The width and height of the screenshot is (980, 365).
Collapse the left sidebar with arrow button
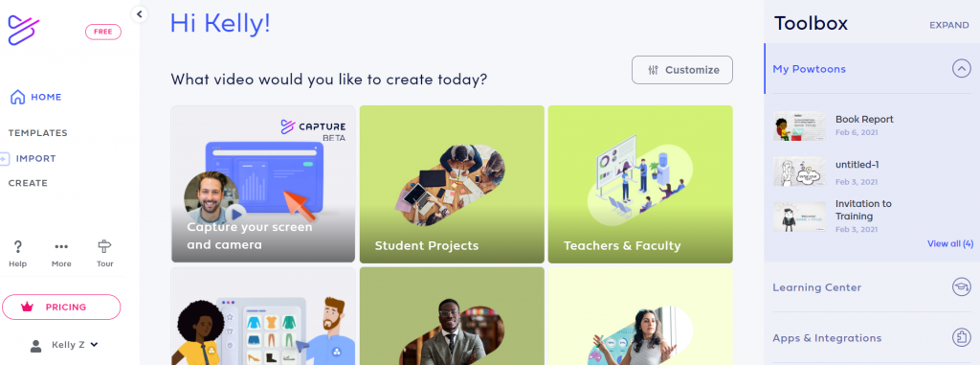click(x=140, y=13)
